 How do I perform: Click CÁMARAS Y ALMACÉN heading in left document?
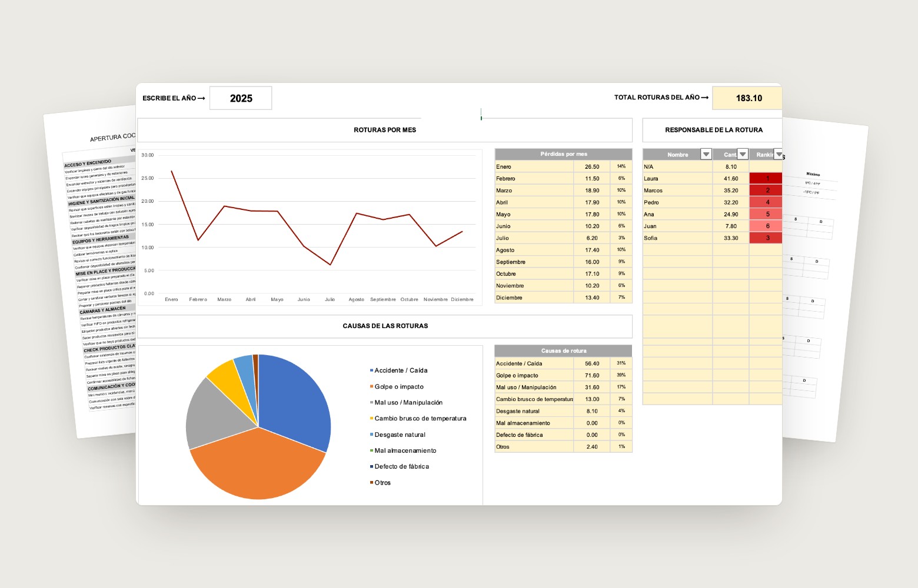click(x=103, y=310)
